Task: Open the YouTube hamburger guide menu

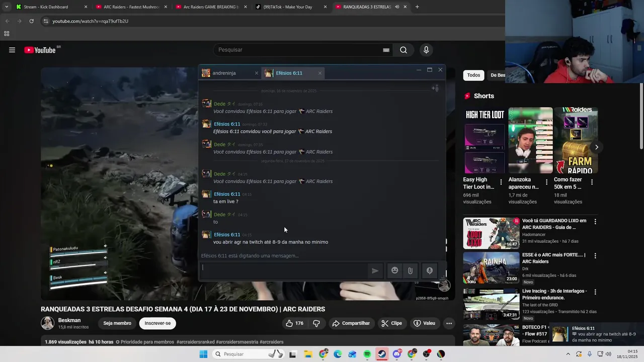Action: [x=12, y=50]
